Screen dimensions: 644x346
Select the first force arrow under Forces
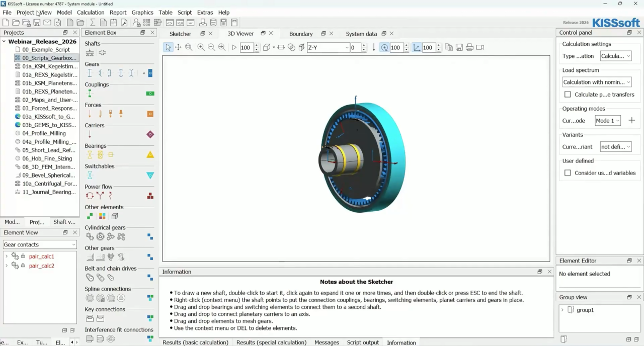(x=90, y=114)
